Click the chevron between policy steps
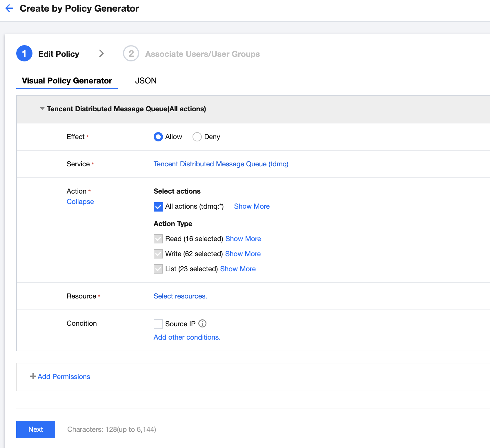Viewport: 490px width, 448px height. tap(101, 54)
